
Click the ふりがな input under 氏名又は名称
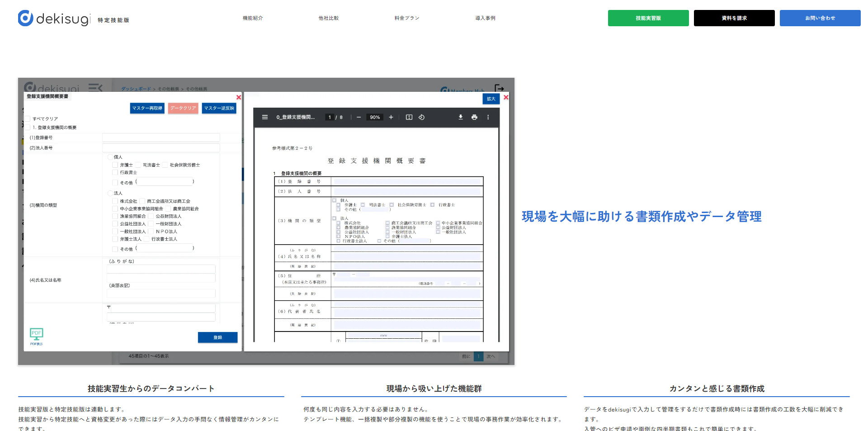(x=161, y=269)
